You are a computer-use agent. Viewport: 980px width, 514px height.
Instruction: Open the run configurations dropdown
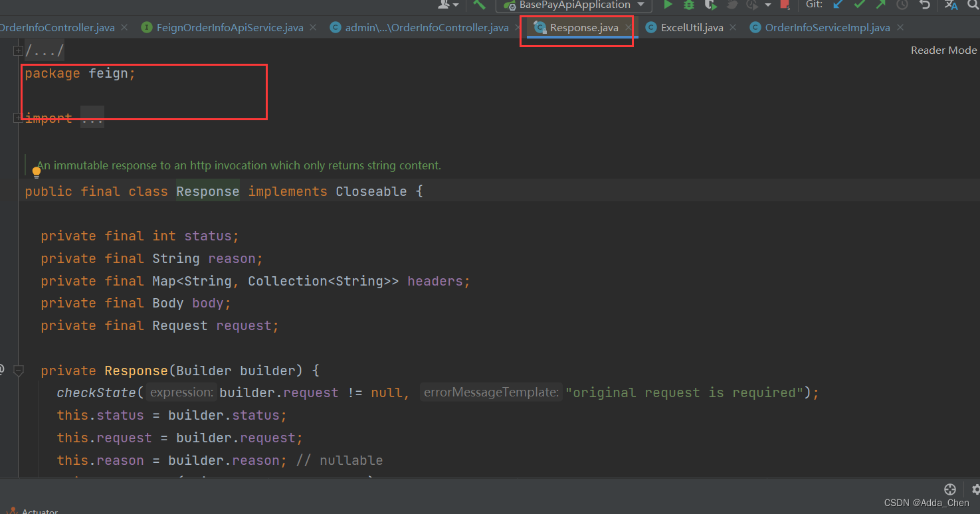640,5
